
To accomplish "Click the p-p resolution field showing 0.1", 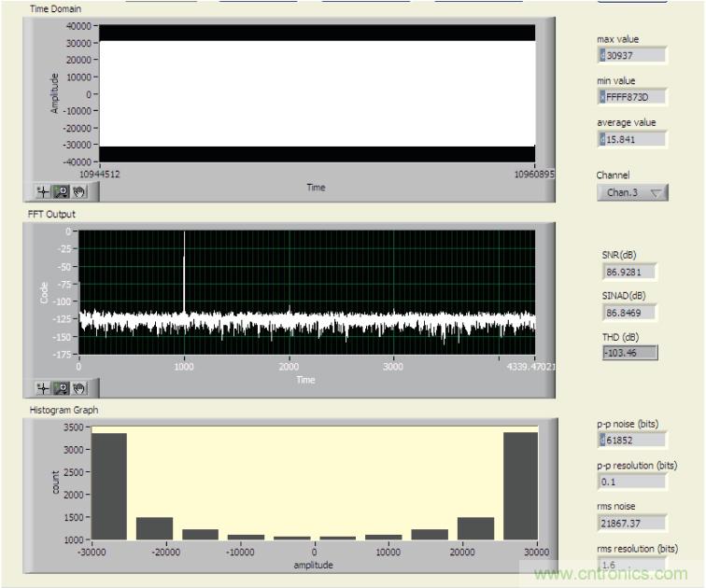I will pos(632,482).
